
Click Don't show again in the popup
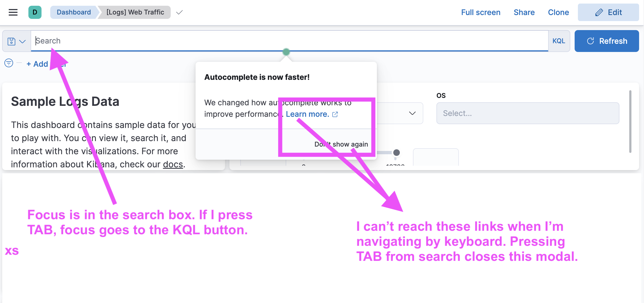(x=341, y=144)
